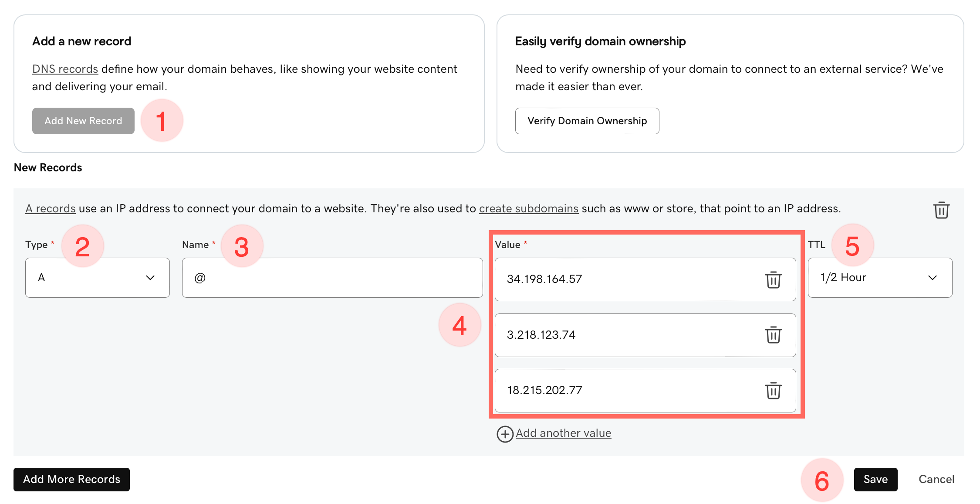The width and height of the screenshot is (980, 504).
Task: Click trash icon beside 18.215.202.77
Action: (x=773, y=390)
